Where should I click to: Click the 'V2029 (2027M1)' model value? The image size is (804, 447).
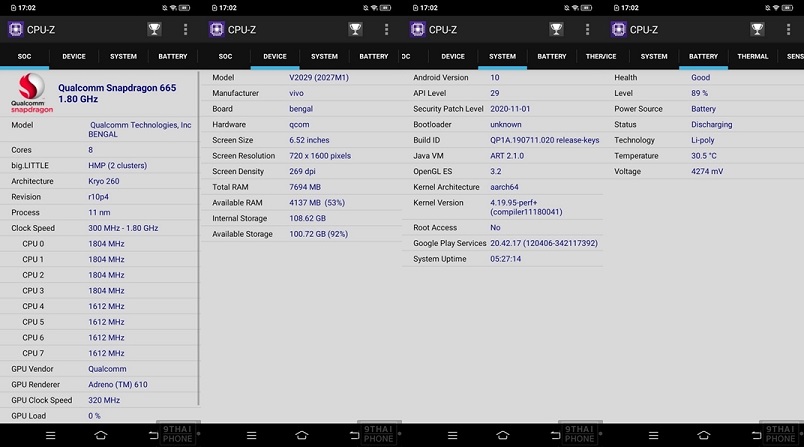point(319,77)
